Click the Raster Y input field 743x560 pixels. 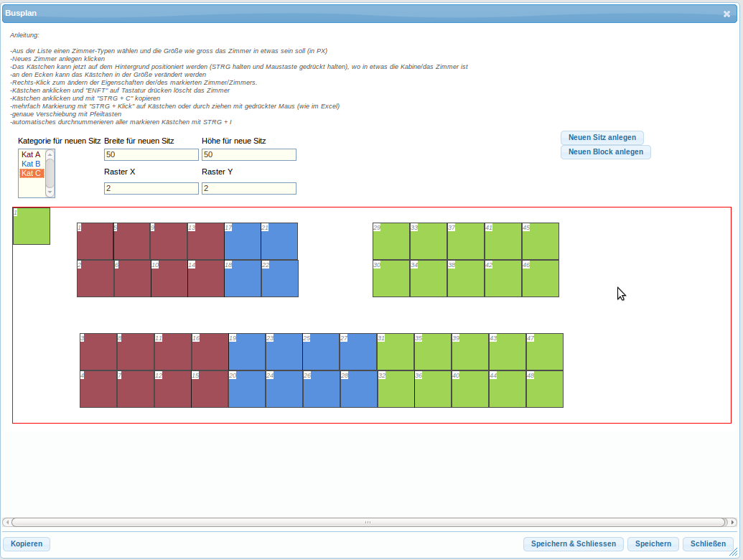[x=248, y=188]
